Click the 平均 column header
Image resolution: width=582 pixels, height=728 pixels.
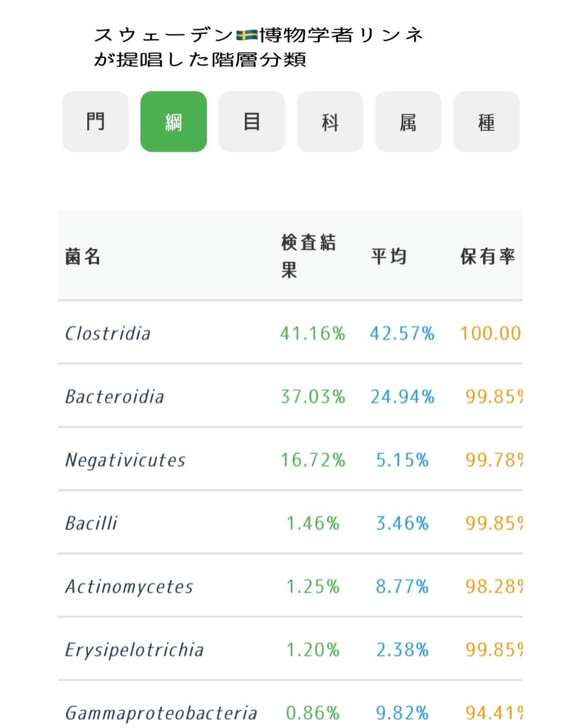point(389,256)
